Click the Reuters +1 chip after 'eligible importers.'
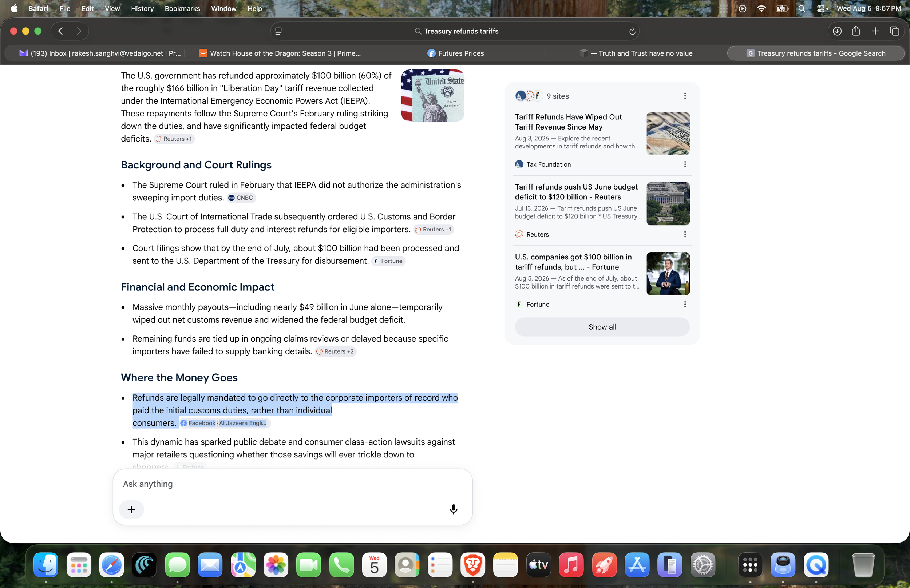The image size is (910, 588). pos(434,229)
